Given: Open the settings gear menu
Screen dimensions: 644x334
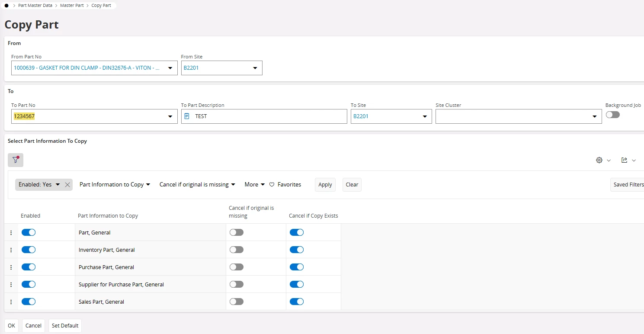Looking at the screenshot, I should (599, 160).
